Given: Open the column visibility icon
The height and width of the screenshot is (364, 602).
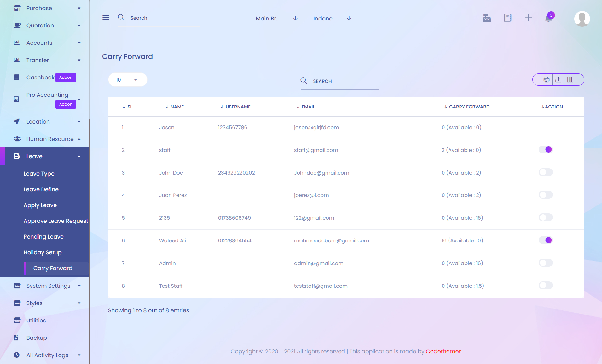Looking at the screenshot, I should (x=570, y=80).
